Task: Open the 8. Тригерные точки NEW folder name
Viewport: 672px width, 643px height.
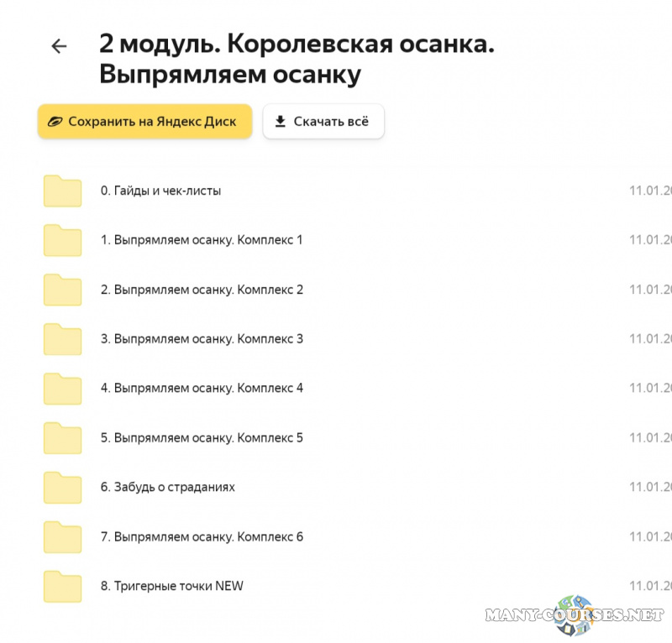Action: point(171,586)
